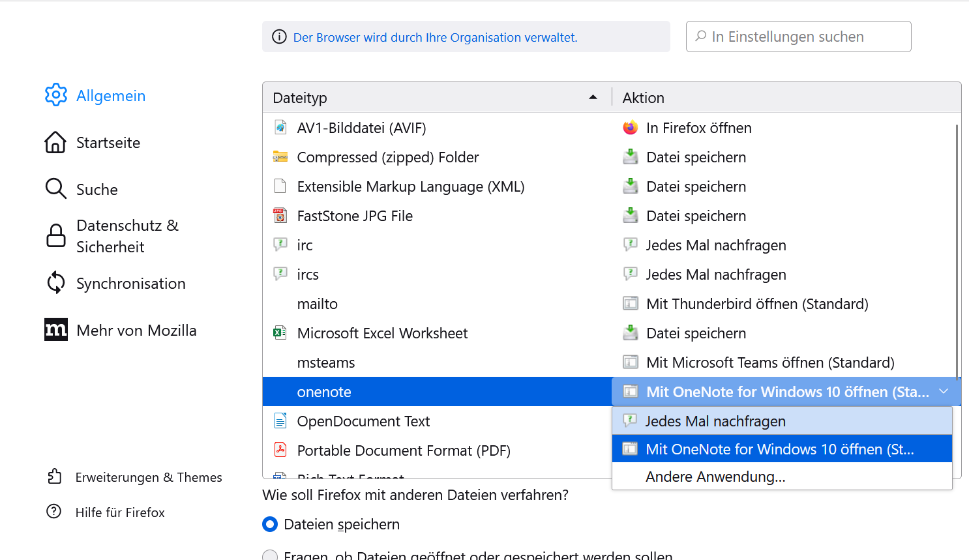Open the Allgemein settings gear icon
Screen dimensions: 969x560
pyautogui.click(x=56, y=95)
